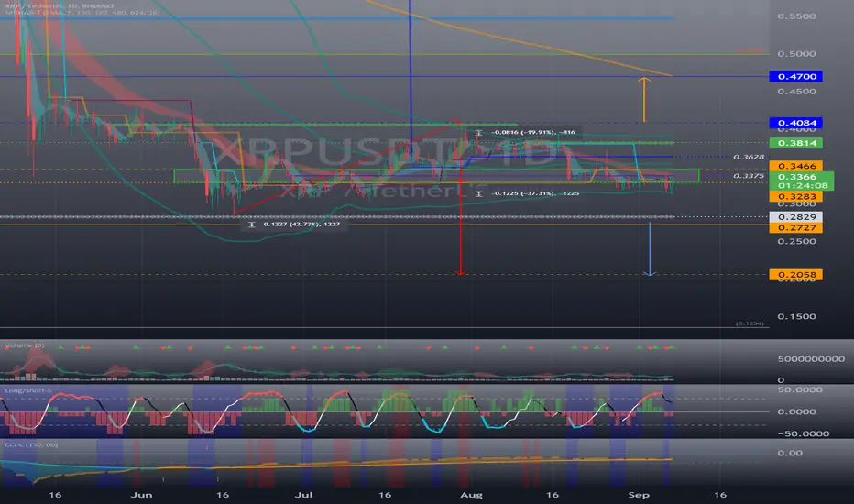
Task: Click the ruler icon beside 42.73% measurement
Action: tap(252, 224)
